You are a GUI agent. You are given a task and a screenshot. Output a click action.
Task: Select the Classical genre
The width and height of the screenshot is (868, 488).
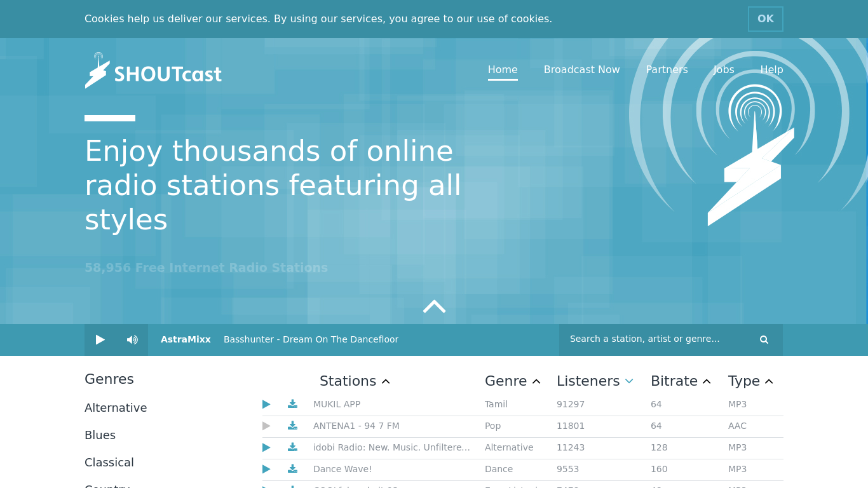pyautogui.click(x=109, y=463)
